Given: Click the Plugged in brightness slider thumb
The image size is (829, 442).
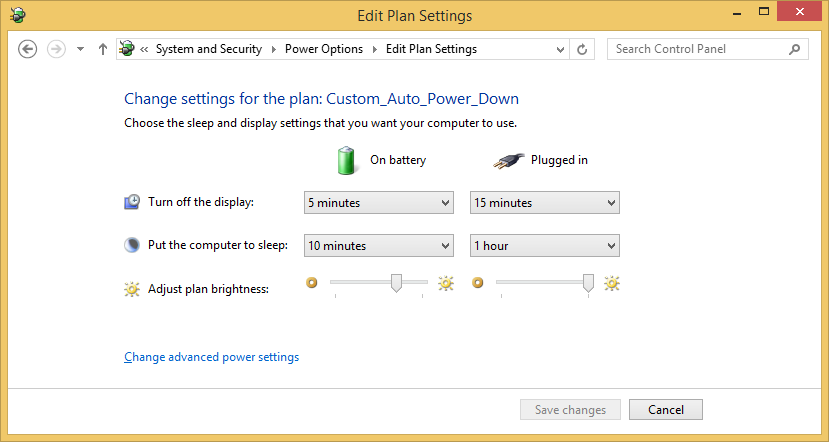Looking at the screenshot, I should click(x=589, y=283).
